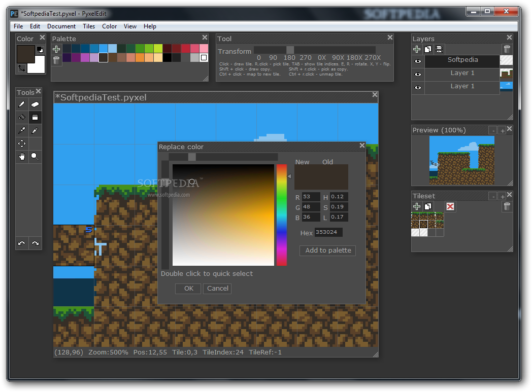Select the Eyedropper color picker tool
Image resolution: width=532 pixels, height=392 pixels.
pos(22,130)
